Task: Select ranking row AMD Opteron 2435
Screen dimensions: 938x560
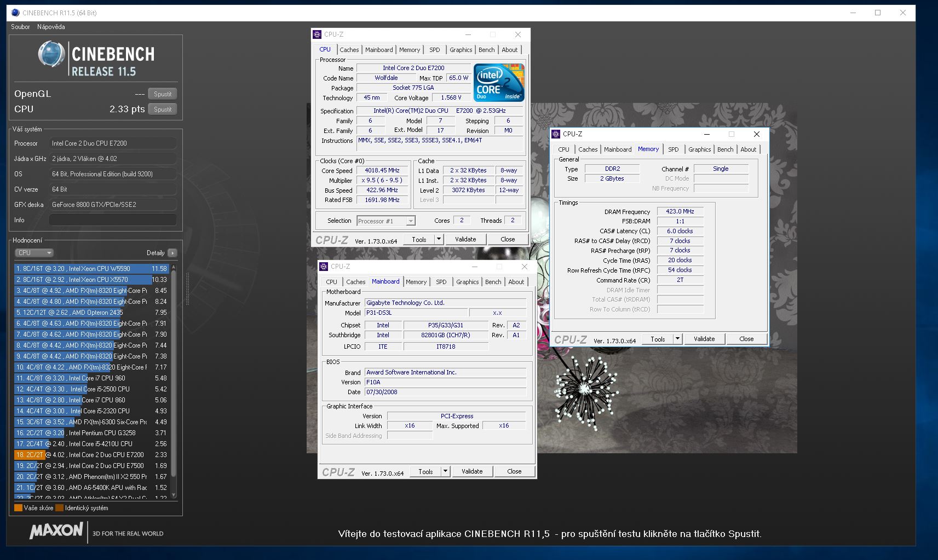Action: tap(91, 313)
